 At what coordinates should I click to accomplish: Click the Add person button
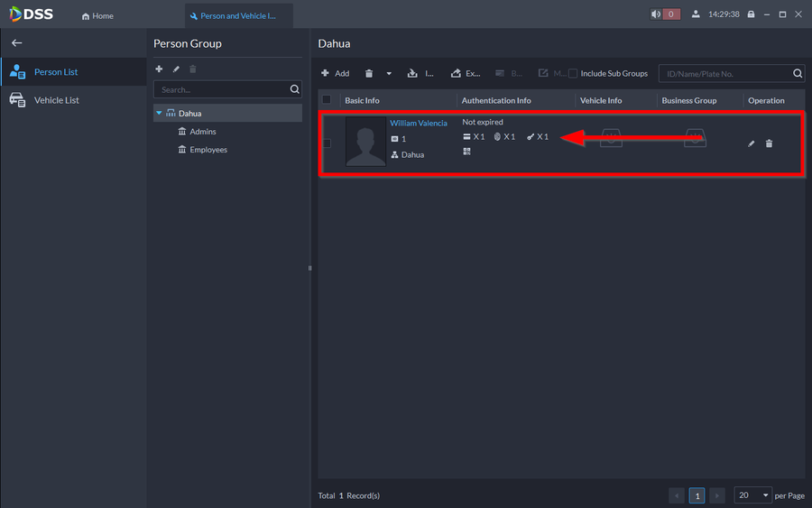click(335, 74)
